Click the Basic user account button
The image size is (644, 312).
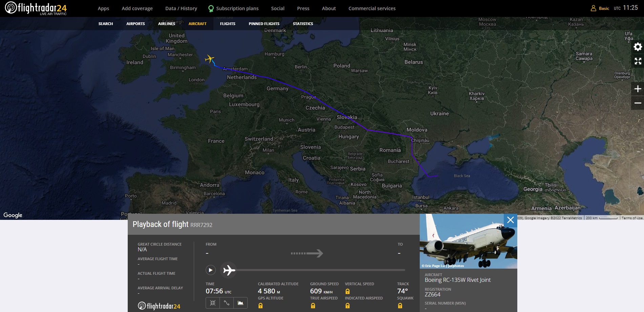tap(600, 8)
